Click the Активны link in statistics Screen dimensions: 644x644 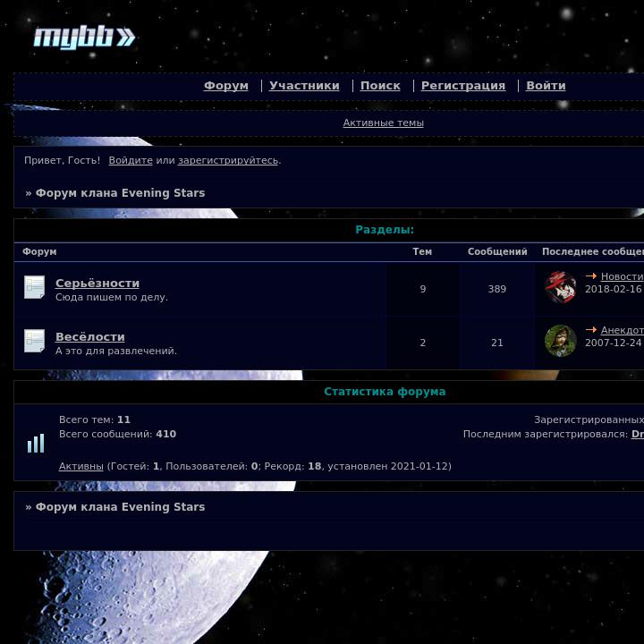coord(80,466)
